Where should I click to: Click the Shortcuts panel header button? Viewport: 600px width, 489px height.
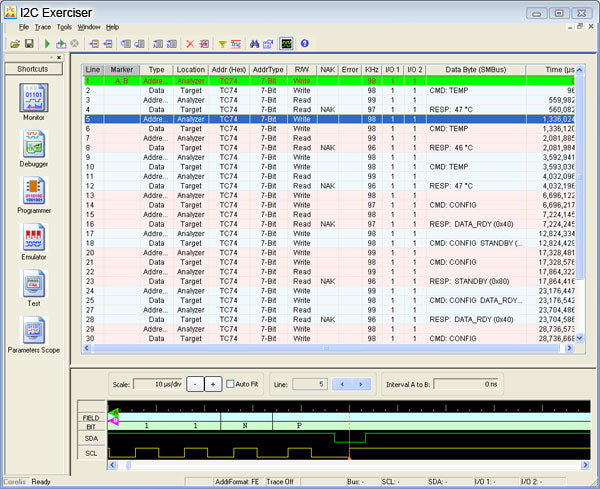[33, 69]
